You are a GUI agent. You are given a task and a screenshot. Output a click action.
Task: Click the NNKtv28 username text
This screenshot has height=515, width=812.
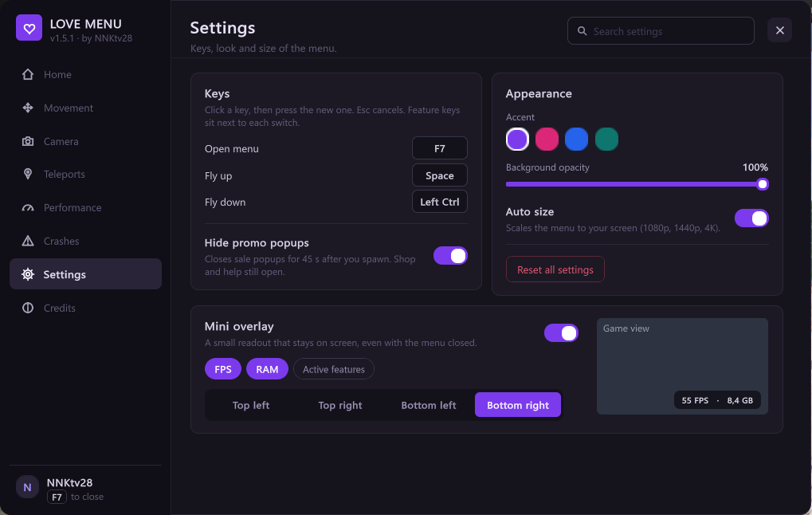point(70,482)
